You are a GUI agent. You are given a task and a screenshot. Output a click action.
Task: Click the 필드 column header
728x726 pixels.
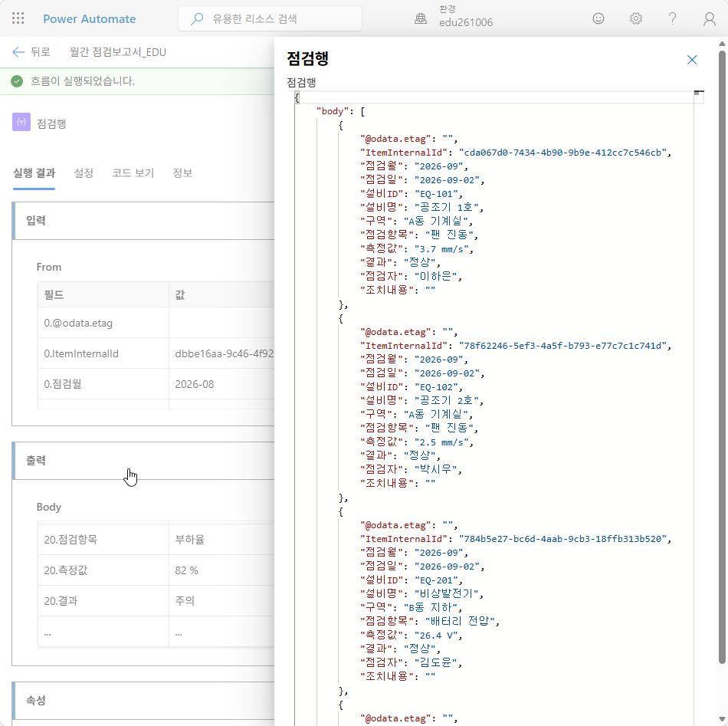coord(103,294)
